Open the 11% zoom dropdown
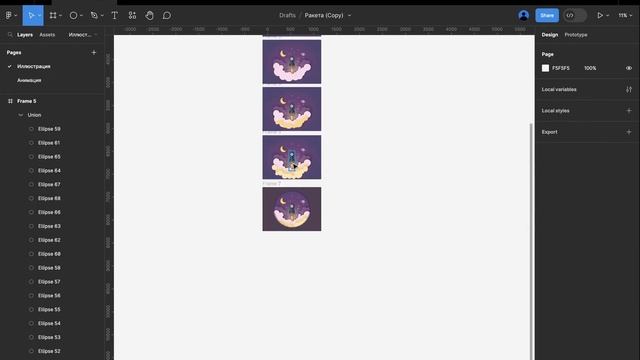640x360 pixels. [625, 16]
